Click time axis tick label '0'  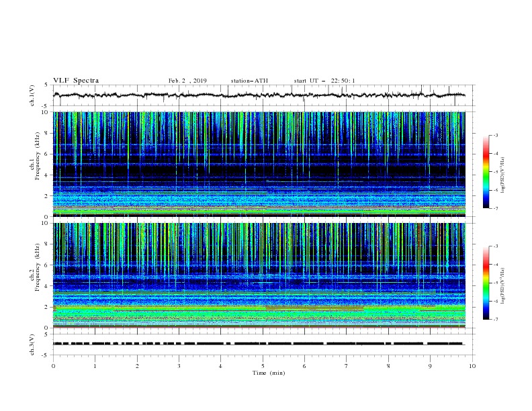point(53,366)
